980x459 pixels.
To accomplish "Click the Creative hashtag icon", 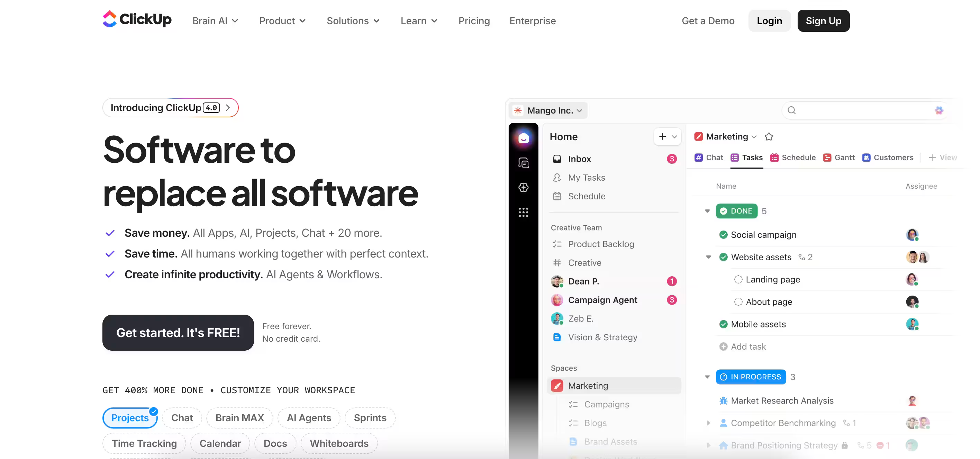I will coord(556,263).
